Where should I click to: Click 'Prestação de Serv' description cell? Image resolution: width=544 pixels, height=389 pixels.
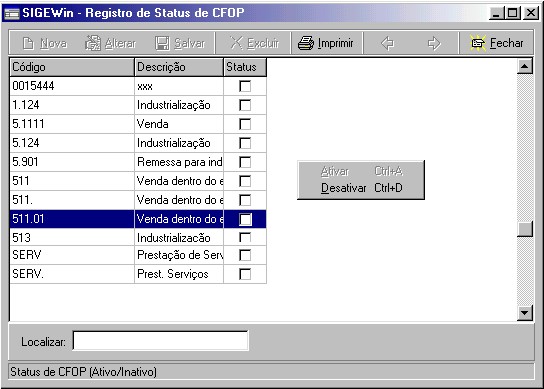tap(179, 255)
